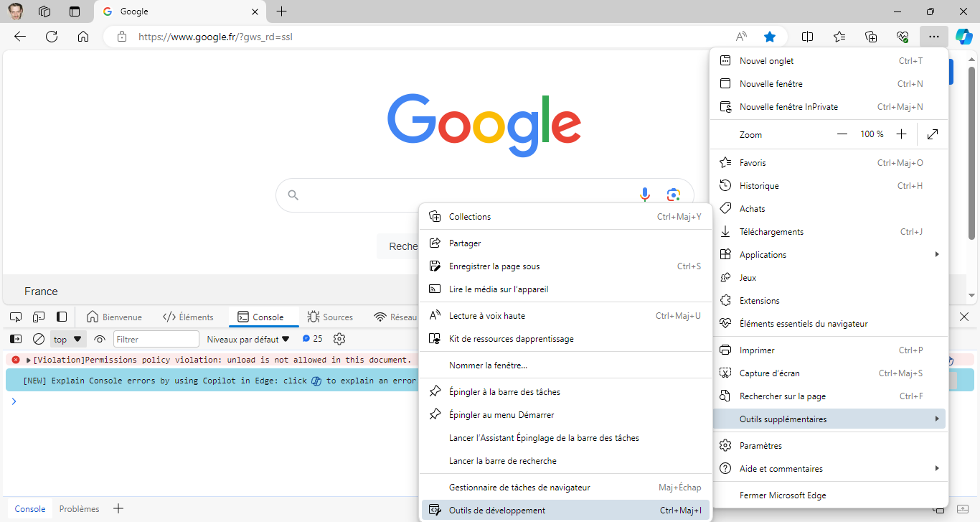This screenshot has height=522, width=980.
Task: Select Capture d'écran from the menu
Action: click(x=829, y=373)
